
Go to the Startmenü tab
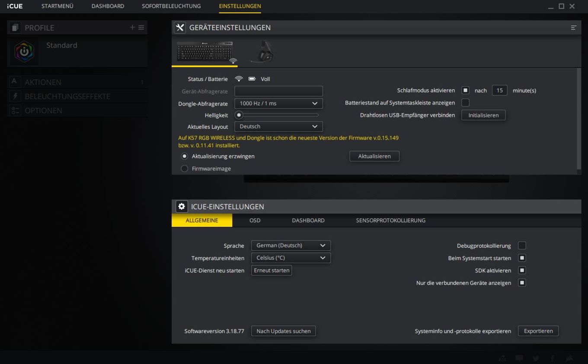click(x=57, y=6)
